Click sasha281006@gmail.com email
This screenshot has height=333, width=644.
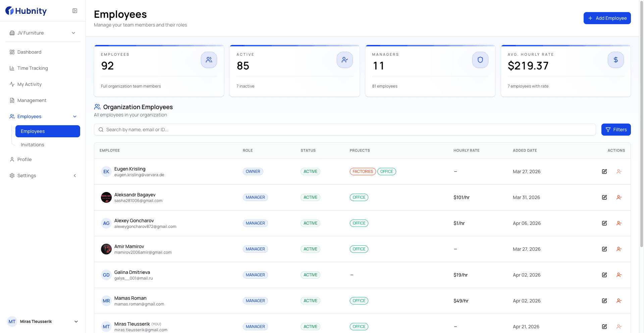pyautogui.click(x=138, y=201)
